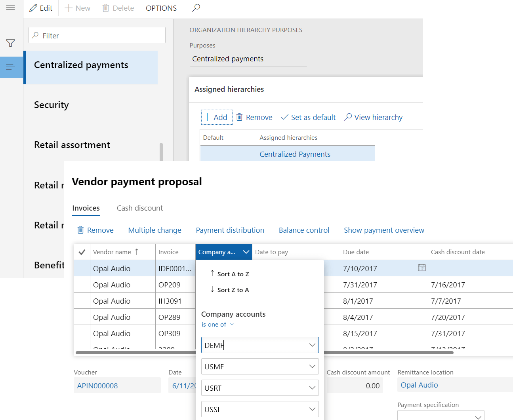Choose Sort A to Z option
Image resolution: width=513 pixels, height=420 pixels.
[233, 274]
